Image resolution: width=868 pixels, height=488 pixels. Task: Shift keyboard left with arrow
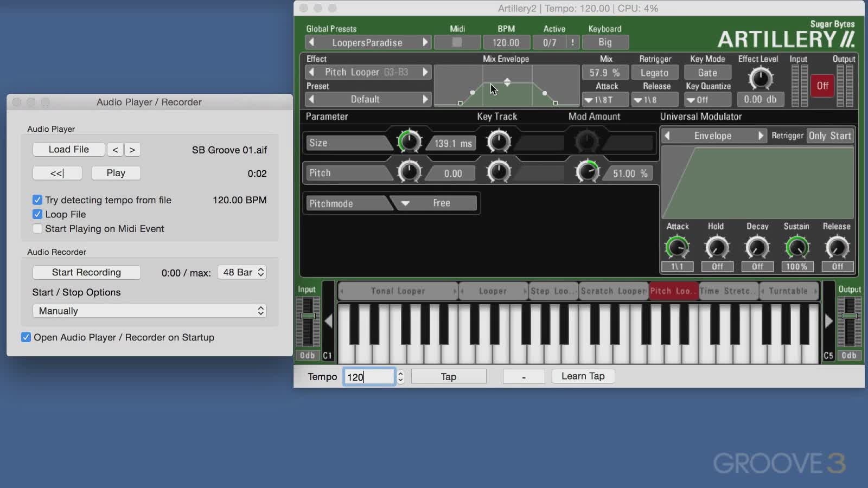pos(328,321)
